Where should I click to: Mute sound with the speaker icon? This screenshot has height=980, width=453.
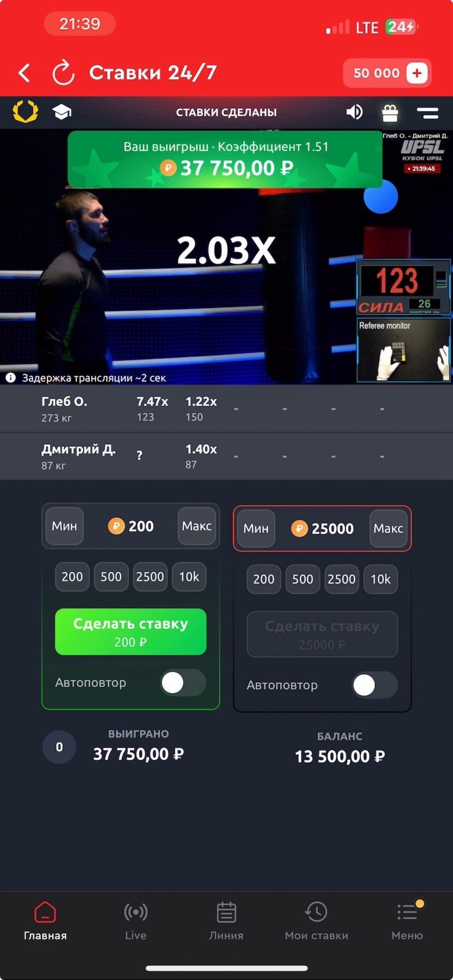[355, 112]
